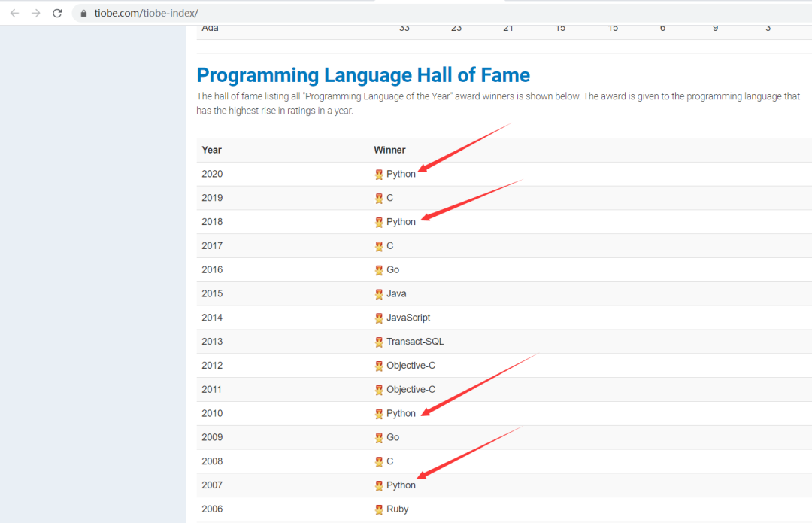
Task: Click the medal icon beside Ruby
Action: [x=379, y=509]
